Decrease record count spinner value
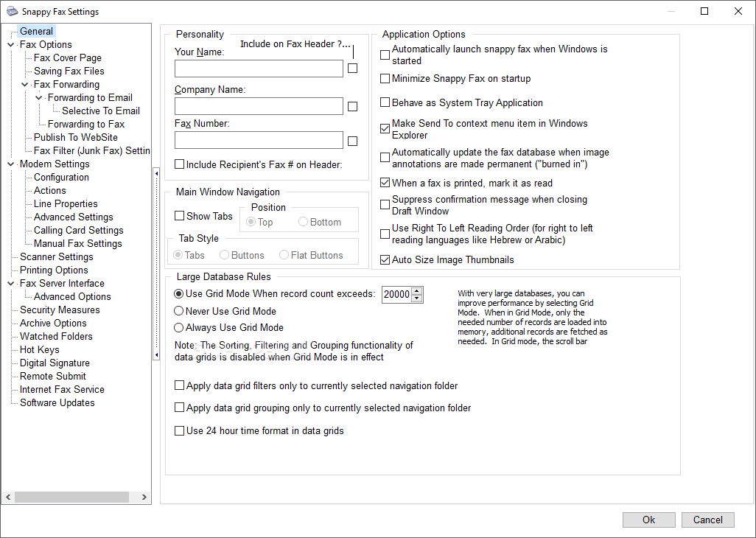This screenshot has width=756, height=538. (417, 298)
